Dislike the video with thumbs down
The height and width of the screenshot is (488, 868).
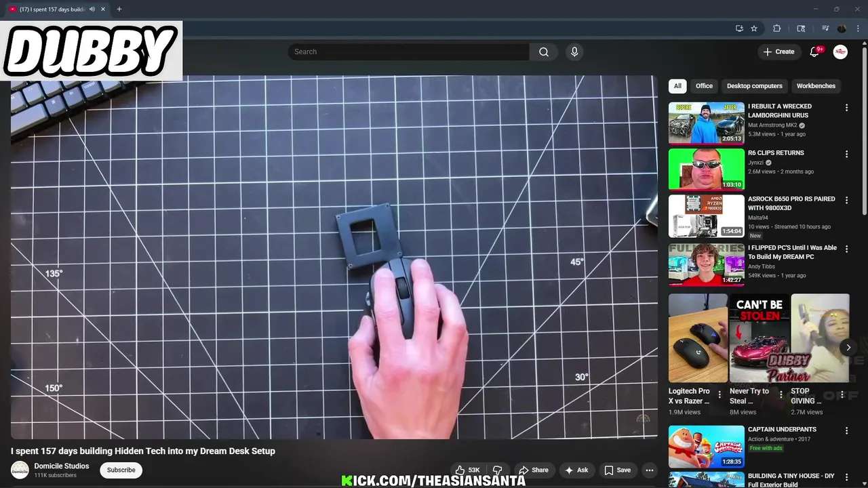click(x=498, y=470)
